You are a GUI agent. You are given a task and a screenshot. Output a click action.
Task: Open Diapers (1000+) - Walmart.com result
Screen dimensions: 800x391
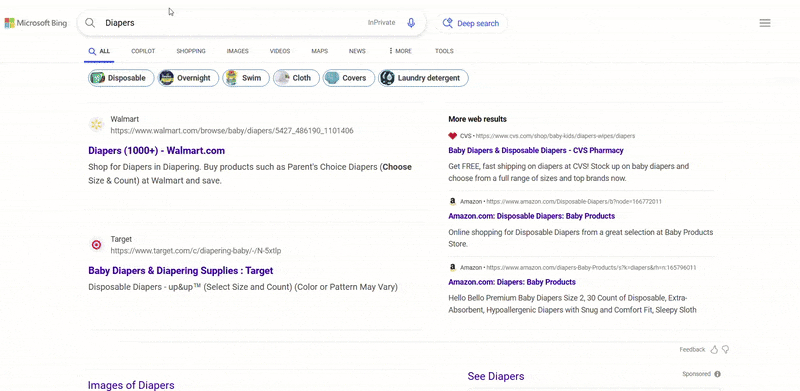[157, 151]
